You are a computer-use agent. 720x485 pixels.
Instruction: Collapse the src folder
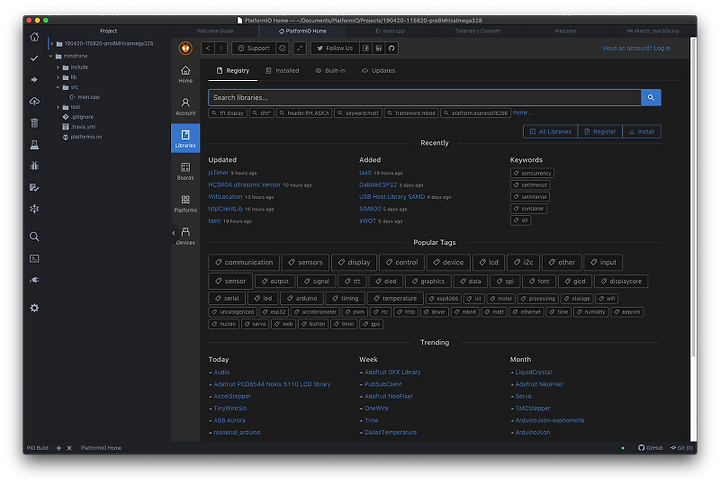[58, 87]
